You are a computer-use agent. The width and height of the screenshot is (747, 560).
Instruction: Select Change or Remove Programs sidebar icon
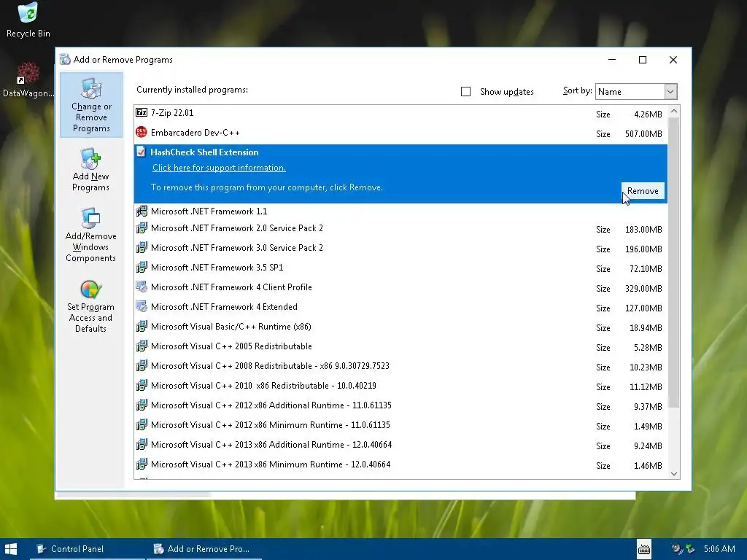[x=91, y=105]
